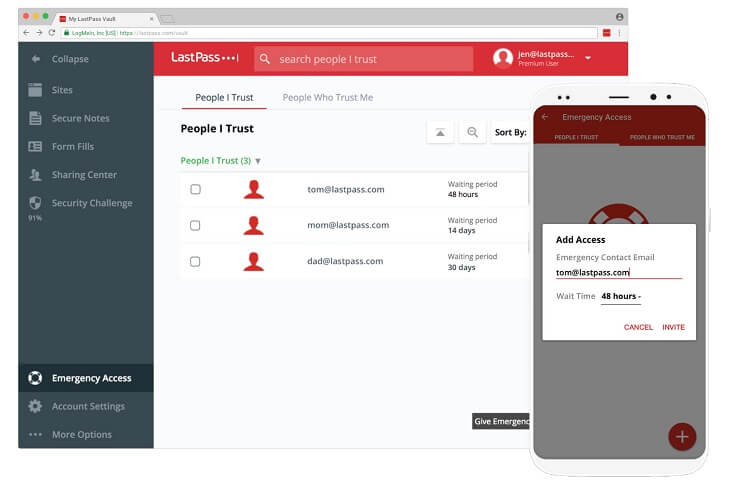Click the browser address bar
The image size is (729, 500).
329,33
